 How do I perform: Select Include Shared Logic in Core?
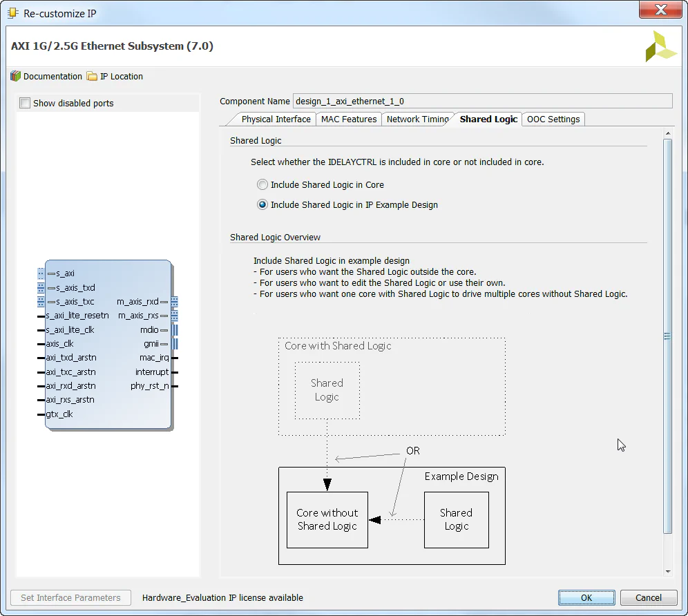point(262,184)
